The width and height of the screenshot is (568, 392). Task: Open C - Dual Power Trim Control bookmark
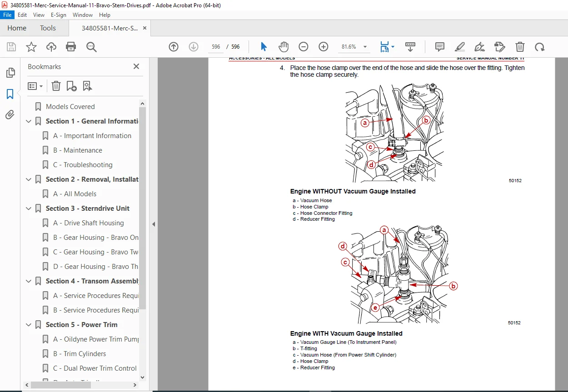pyautogui.click(x=95, y=368)
